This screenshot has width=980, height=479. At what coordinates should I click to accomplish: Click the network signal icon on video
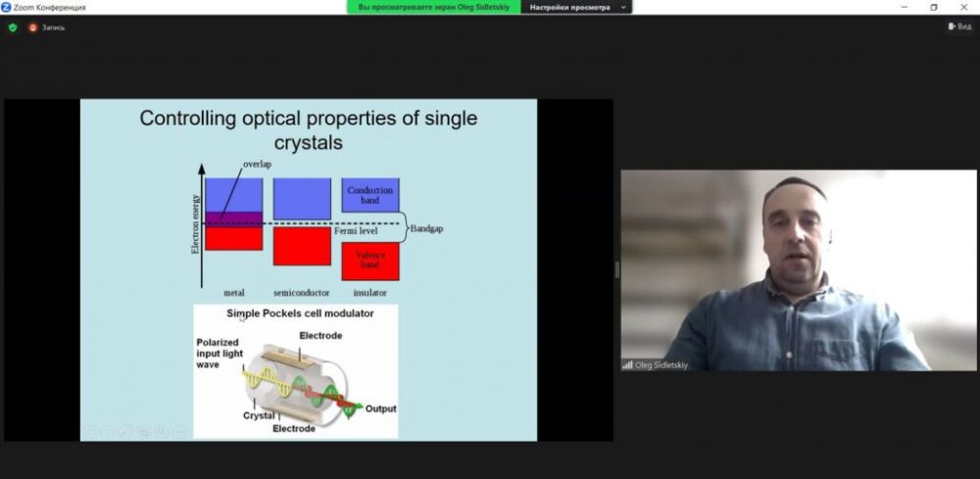[627, 364]
